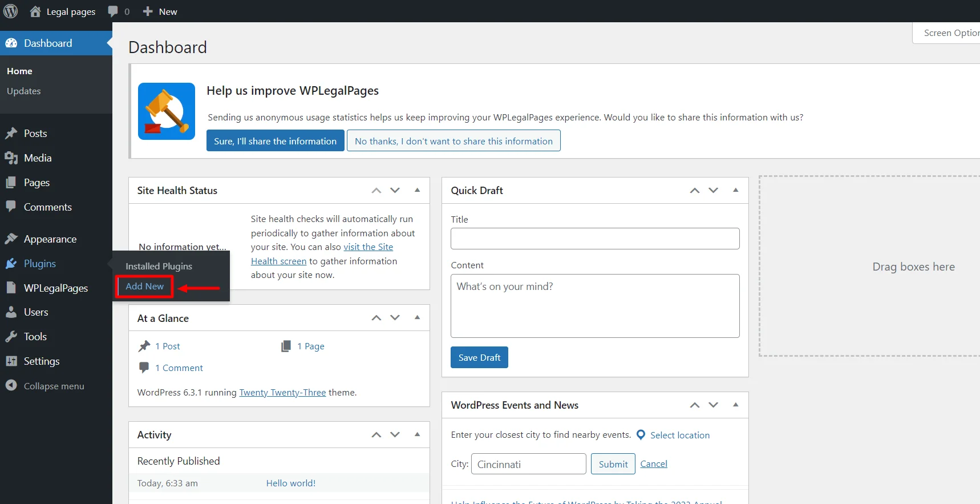
Task: Collapse the Quick Draft panel
Action: (x=735, y=190)
